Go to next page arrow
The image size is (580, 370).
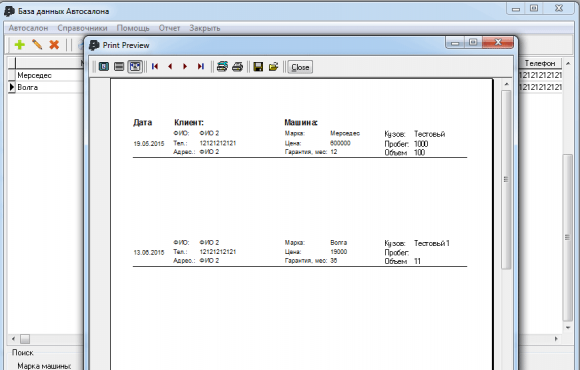185,67
